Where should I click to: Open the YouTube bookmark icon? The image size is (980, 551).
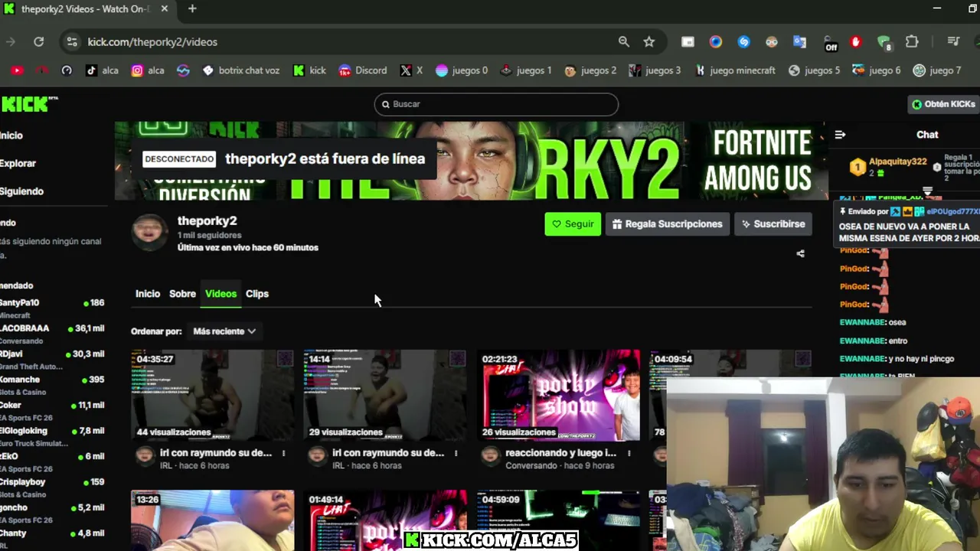coord(17,70)
